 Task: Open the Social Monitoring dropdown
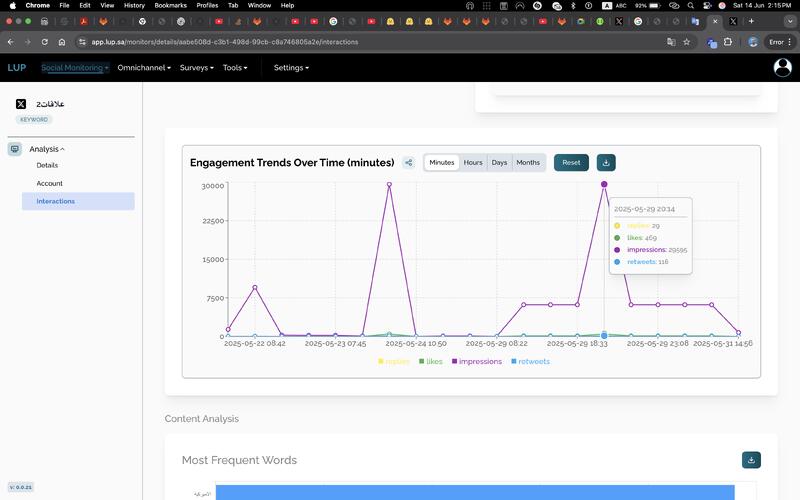point(74,67)
